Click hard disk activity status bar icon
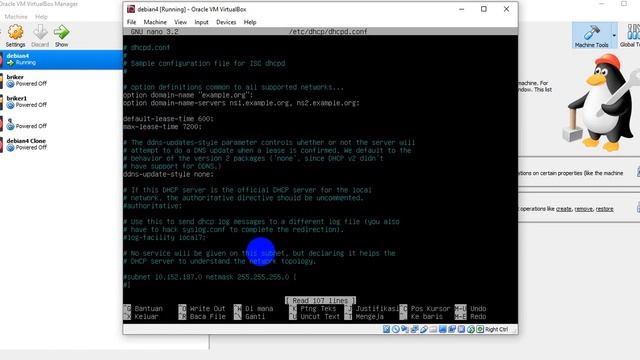 (x=387, y=329)
